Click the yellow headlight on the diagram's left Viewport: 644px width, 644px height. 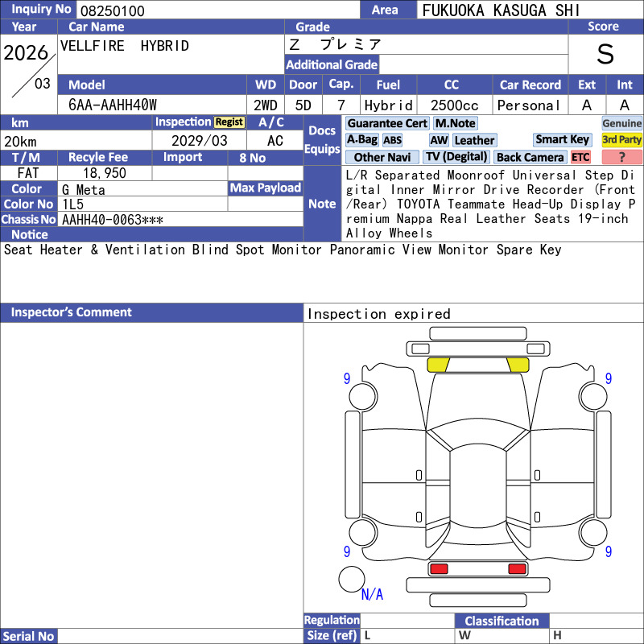point(438,365)
